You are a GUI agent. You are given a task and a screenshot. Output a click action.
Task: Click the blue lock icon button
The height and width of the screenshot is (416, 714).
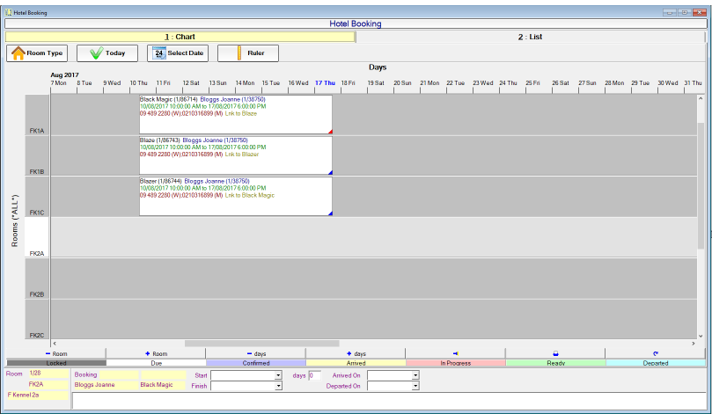[556, 354]
